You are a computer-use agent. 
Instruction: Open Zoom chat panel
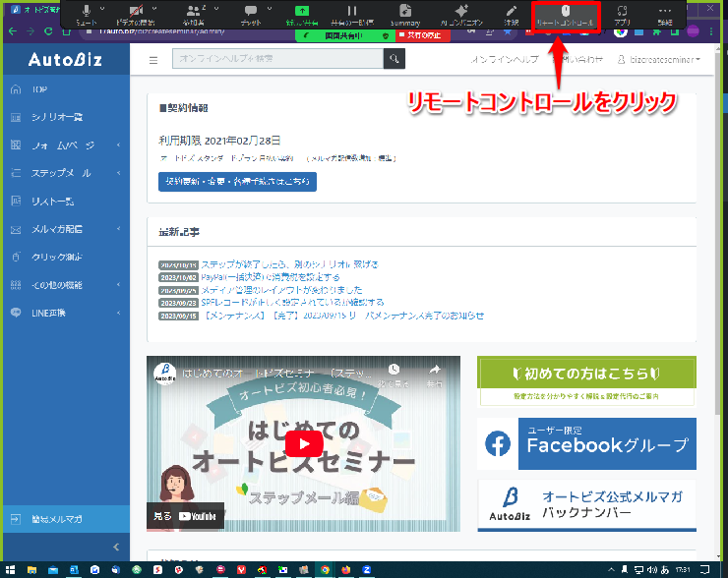pyautogui.click(x=251, y=14)
